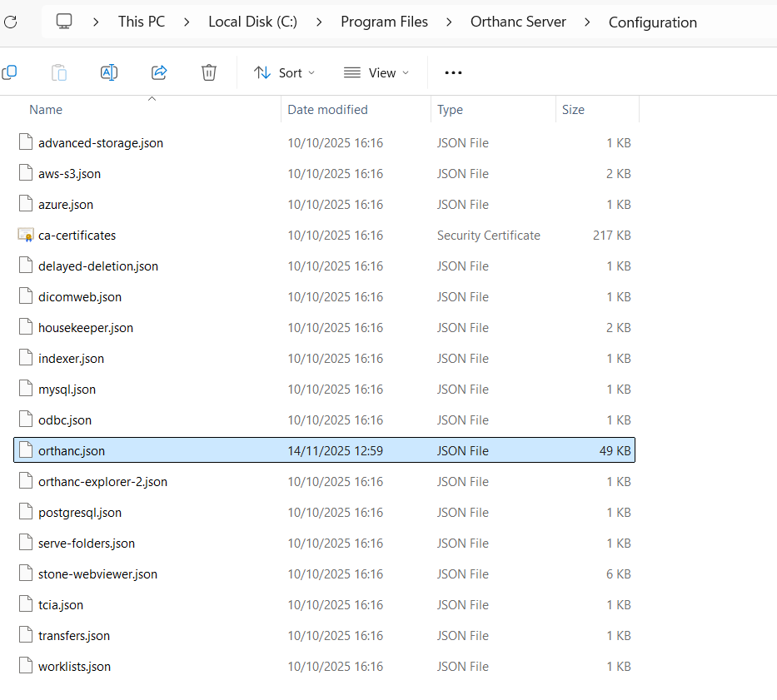
Task: Click the ca-certificates certificate icon
Action: click(x=26, y=235)
